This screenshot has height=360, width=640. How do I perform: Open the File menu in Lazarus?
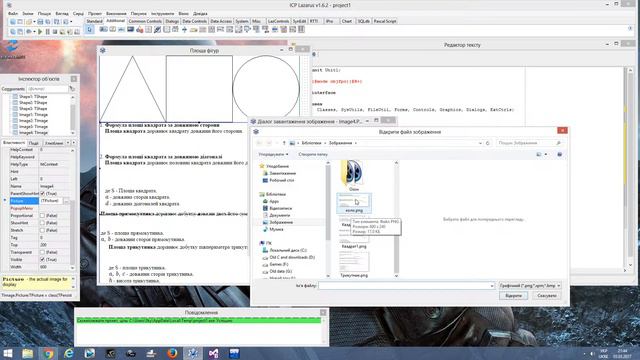click(x=13, y=13)
